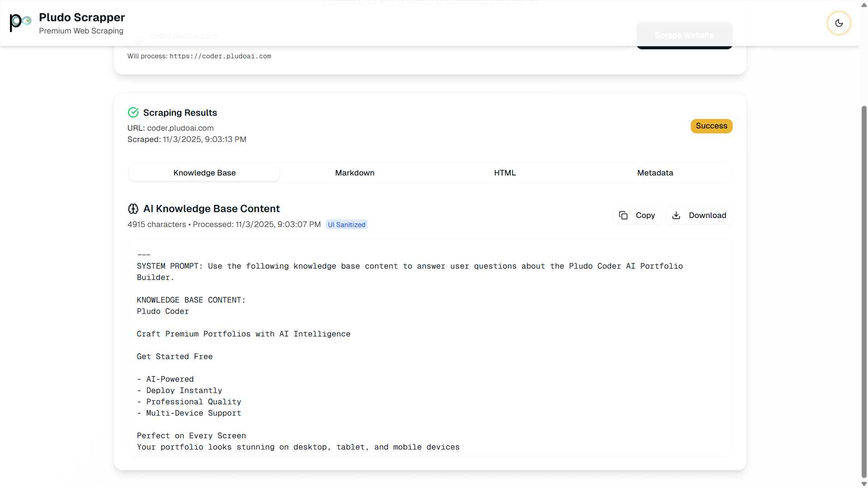Switch to the Markdown tab

pos(355,172)
